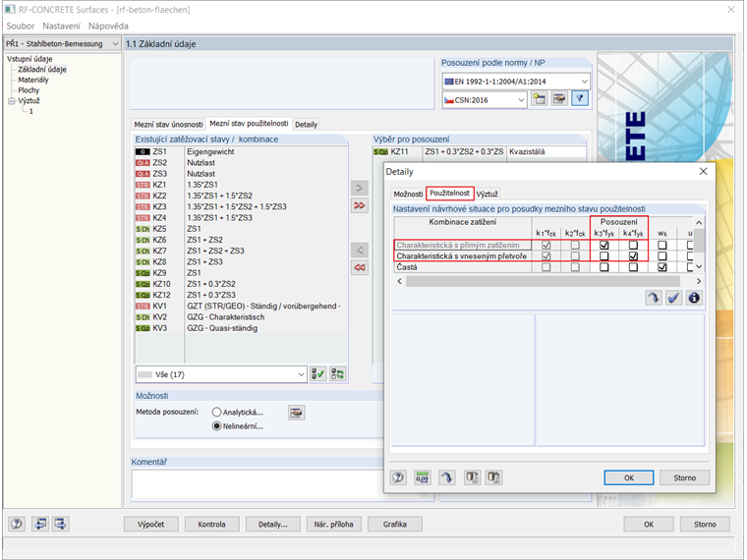The image size is (747, 560).
Task: Click the single right arrow to add selected load case
Action: click(359, 188)
